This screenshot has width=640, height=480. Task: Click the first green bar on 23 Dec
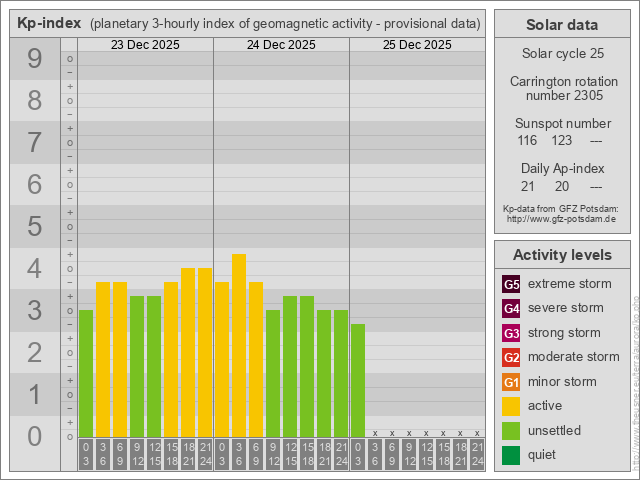[x=86, y=373]
